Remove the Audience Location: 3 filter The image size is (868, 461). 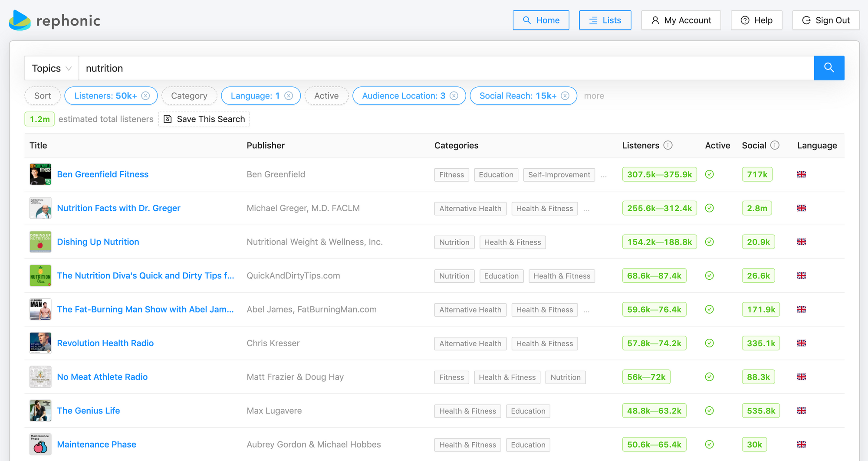pos(454,96)
